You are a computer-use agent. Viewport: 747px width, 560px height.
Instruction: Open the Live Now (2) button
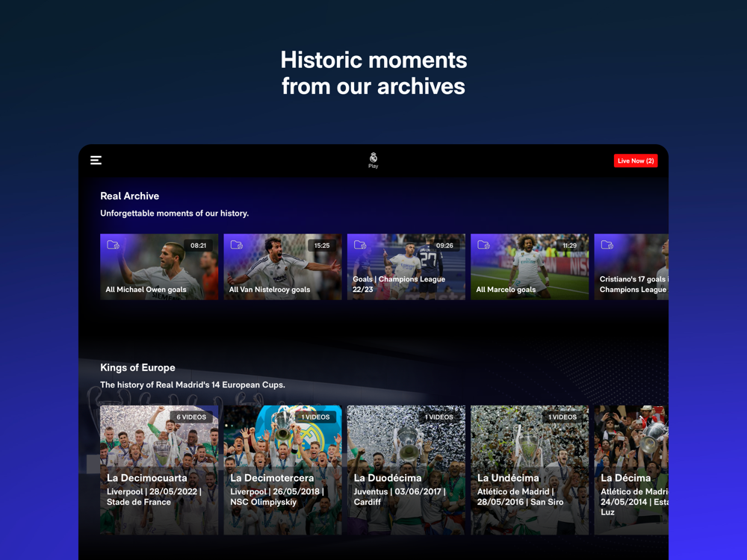coord(636,161)
